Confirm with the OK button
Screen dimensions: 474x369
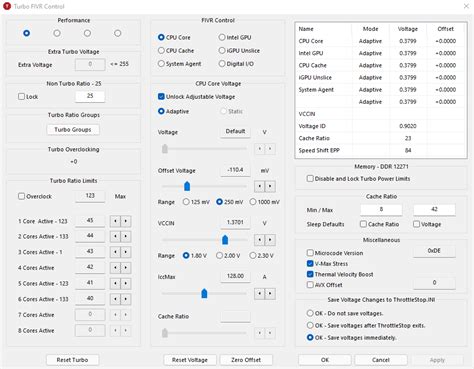[325, 360]
